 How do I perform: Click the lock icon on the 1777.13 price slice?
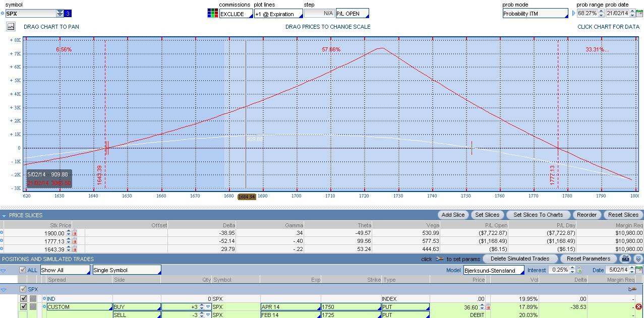click(75, 241)
